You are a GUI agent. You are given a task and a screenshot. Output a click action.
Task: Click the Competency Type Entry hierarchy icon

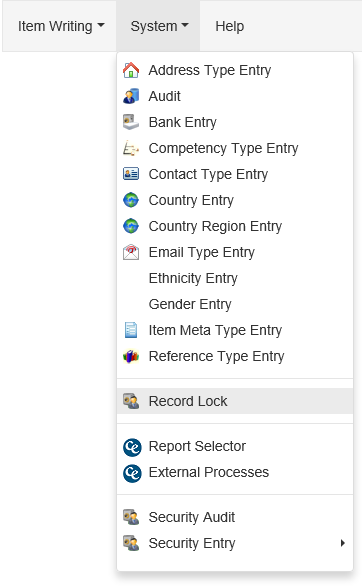point(131,148)
